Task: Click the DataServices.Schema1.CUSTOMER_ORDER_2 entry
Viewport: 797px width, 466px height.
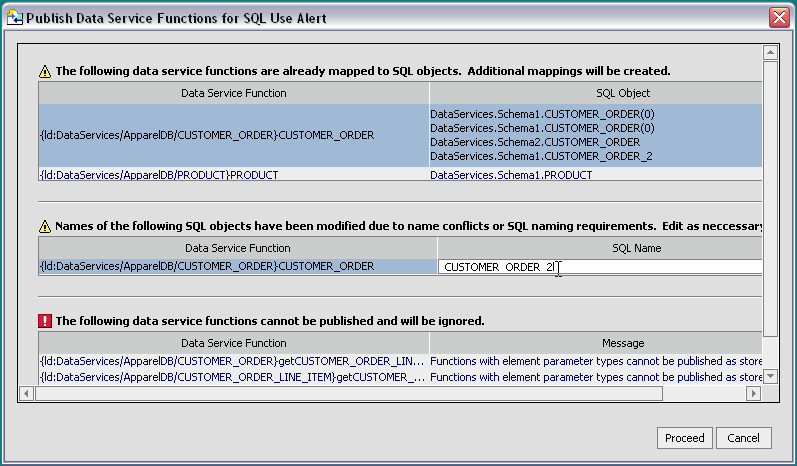Action: (541, 157)
